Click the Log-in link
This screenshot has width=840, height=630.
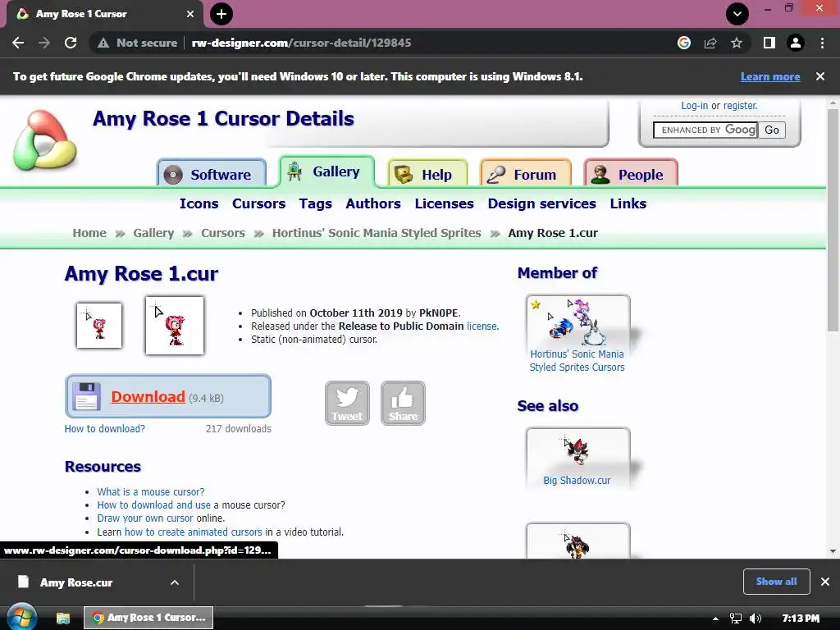(694, 106)
